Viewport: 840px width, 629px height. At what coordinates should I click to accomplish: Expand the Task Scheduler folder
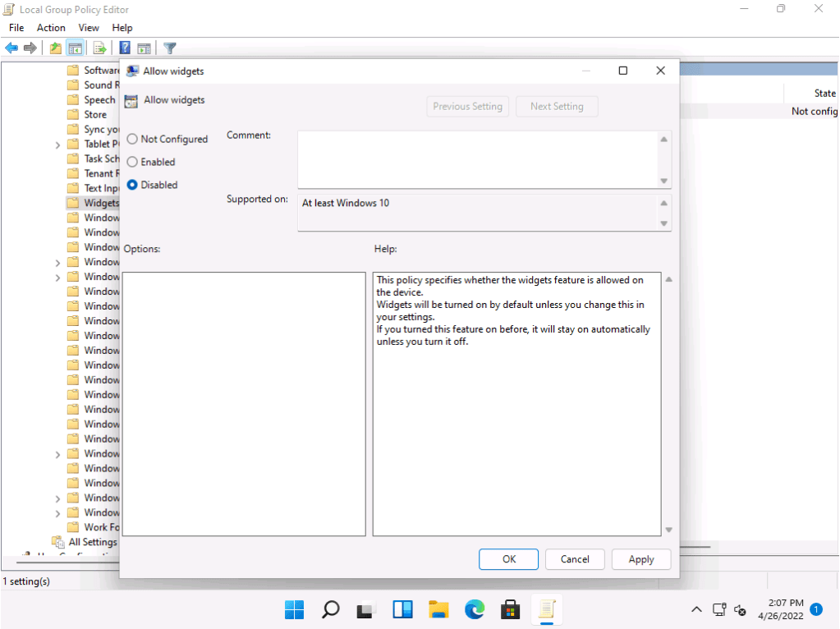pyautogui.click(x=57, y=158)
